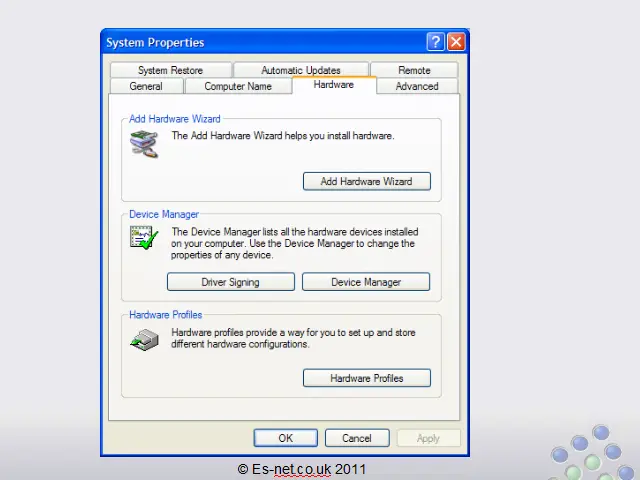
Task: Click the Hardware Profiles drive icon
Action: [144, 340]
